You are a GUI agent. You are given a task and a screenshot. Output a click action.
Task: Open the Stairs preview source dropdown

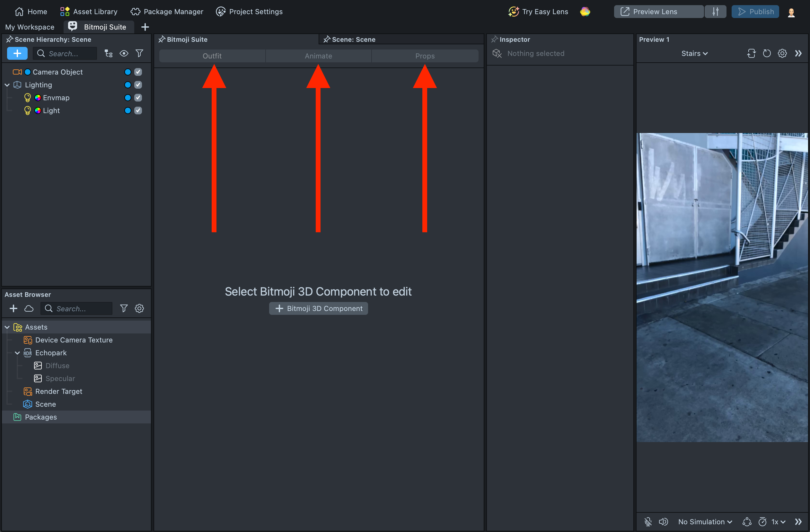click(694, 53)
